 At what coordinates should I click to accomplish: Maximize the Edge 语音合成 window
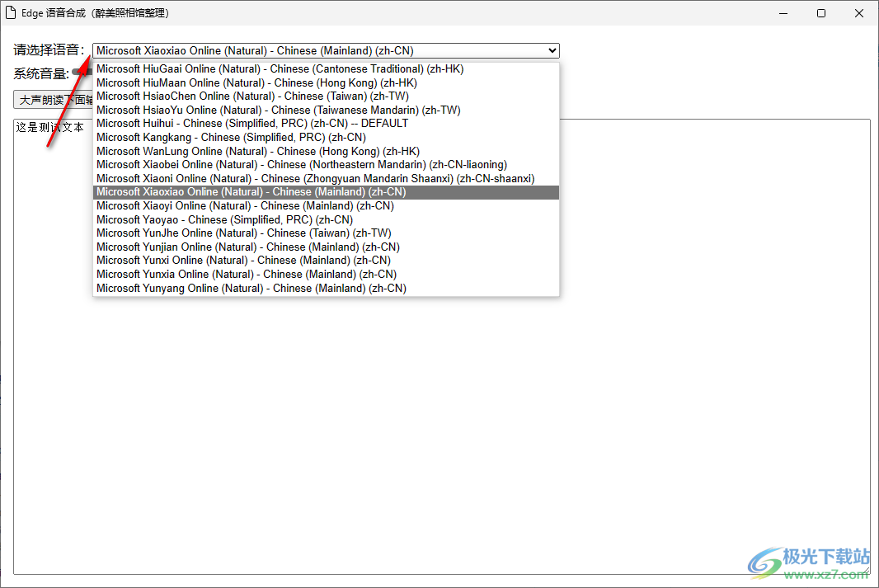click(821, 13)
